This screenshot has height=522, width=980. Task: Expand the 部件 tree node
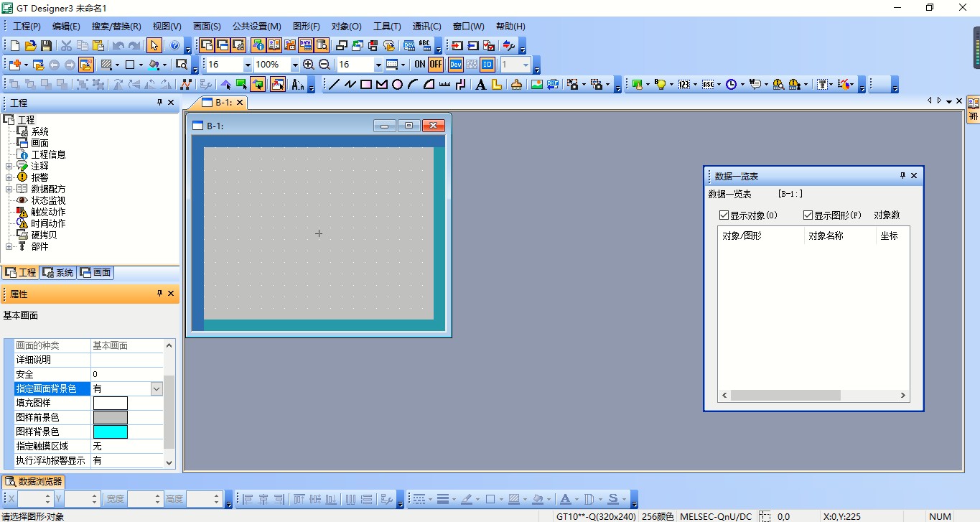9,246
